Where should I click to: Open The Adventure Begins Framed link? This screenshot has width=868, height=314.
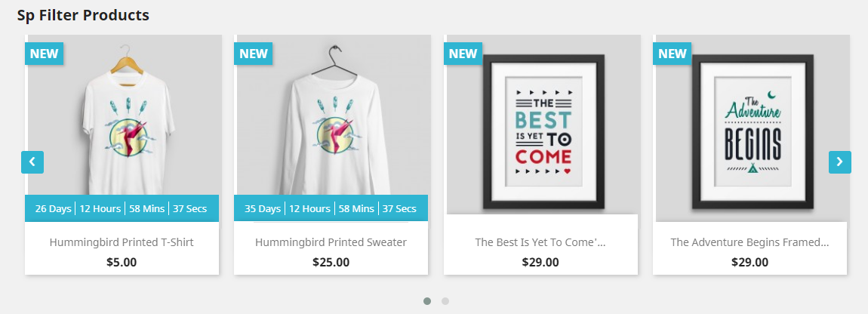pos(749,242)
